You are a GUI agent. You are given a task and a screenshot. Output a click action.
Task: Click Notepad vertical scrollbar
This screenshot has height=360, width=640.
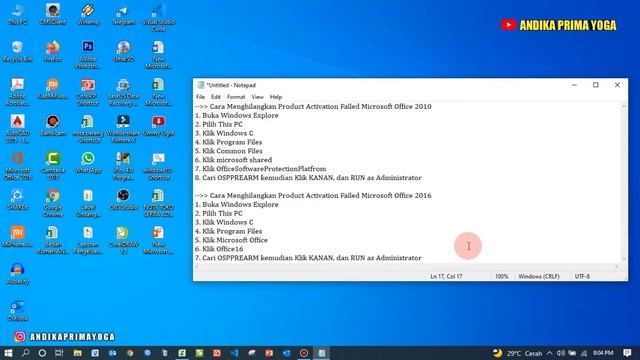[x=624, y=182]
